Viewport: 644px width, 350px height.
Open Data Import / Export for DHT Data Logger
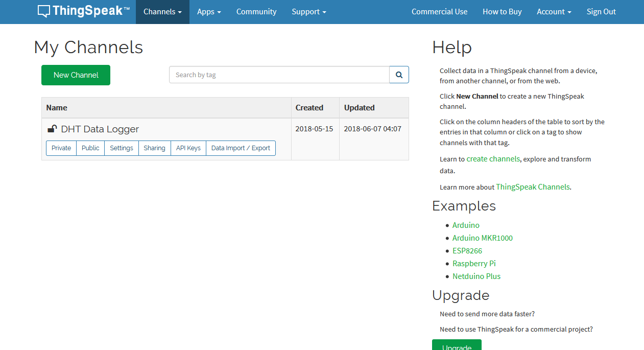tap(241, 148)
